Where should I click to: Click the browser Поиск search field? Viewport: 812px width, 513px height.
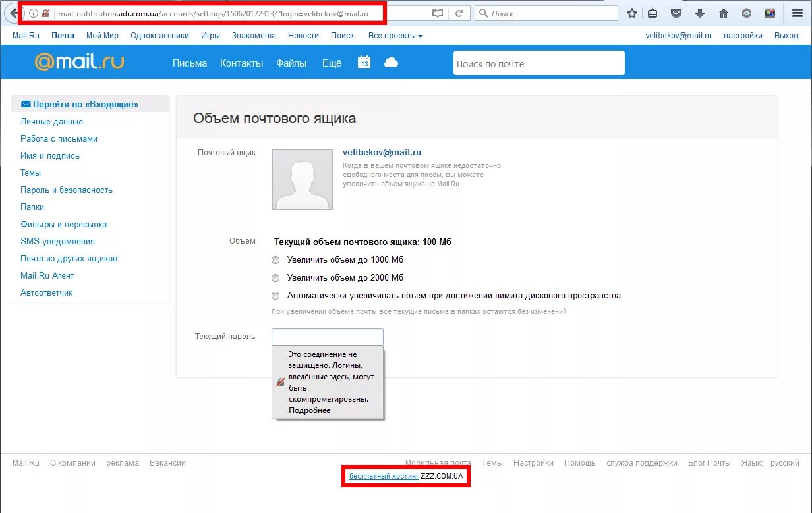click(x=546, y=13)
